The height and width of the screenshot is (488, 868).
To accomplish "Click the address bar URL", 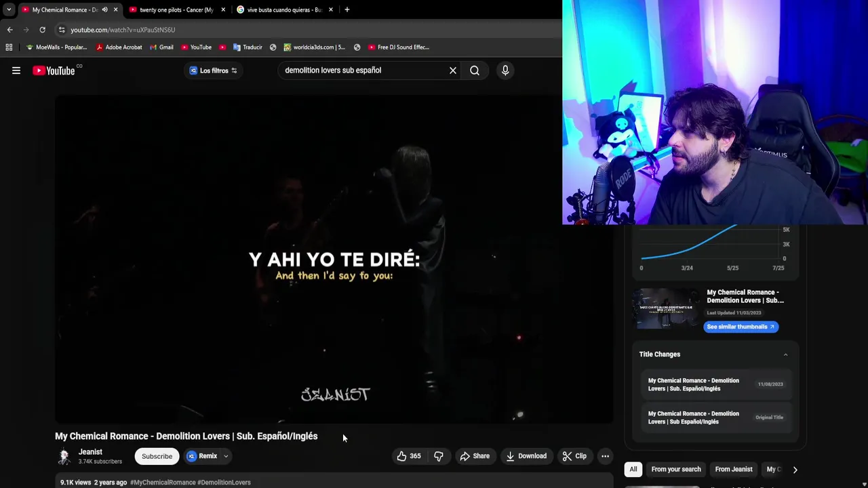I will tap(123, 30).
